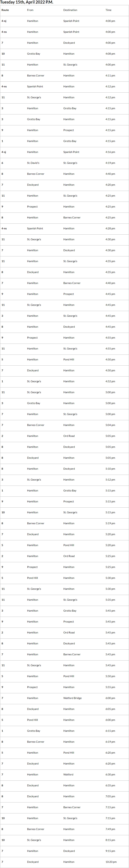Select the 4-sj route cell
This screenshot has width=129, height=868.
(x=4, y=152)
